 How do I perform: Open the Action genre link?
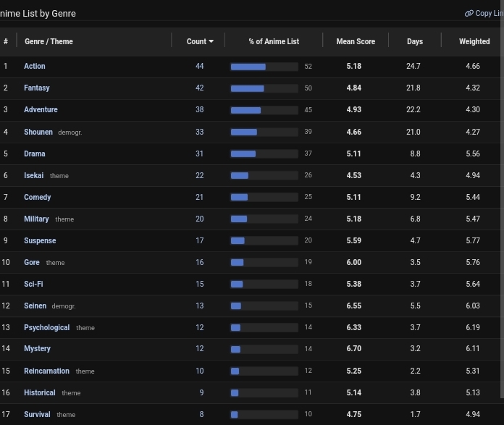click(34, 66)
